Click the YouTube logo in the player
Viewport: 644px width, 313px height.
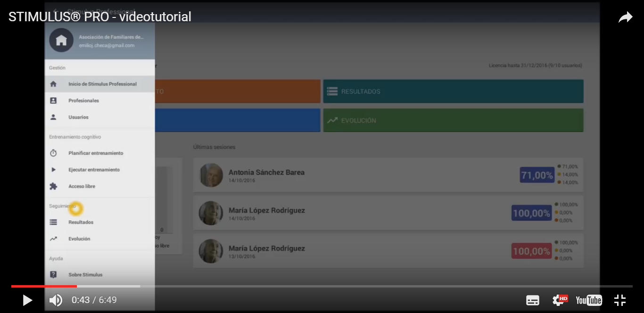pos(588,300)
